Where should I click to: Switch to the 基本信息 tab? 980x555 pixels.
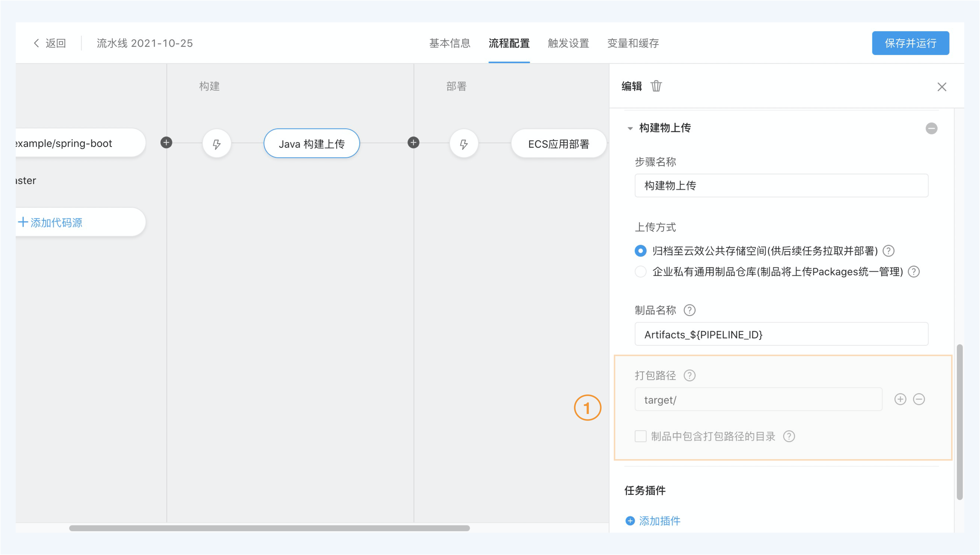coord(450,43)
